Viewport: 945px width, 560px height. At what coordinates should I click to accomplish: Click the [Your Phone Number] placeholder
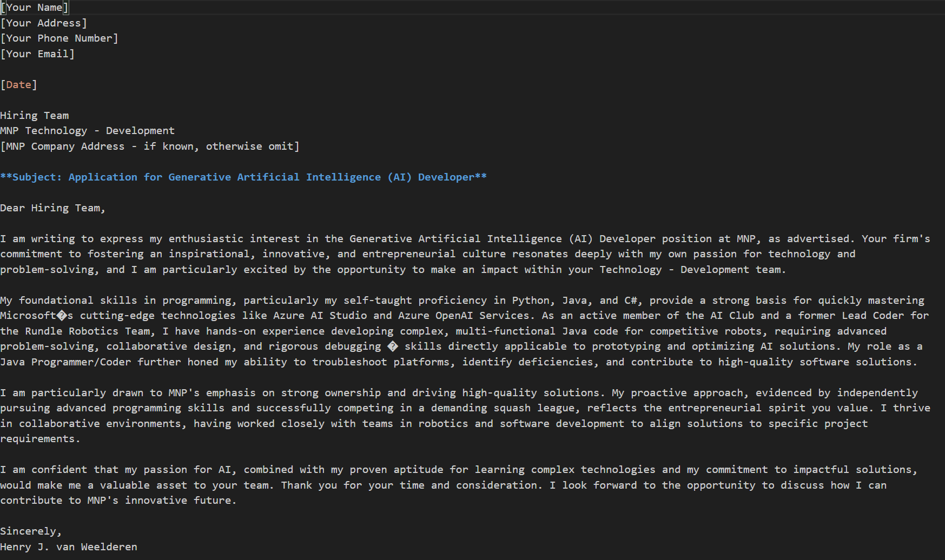pos(59,38)
